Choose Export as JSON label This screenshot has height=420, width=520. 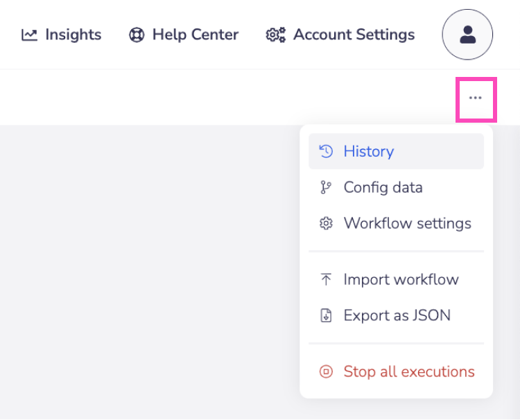pyautogui.click(x=397, y=315)
